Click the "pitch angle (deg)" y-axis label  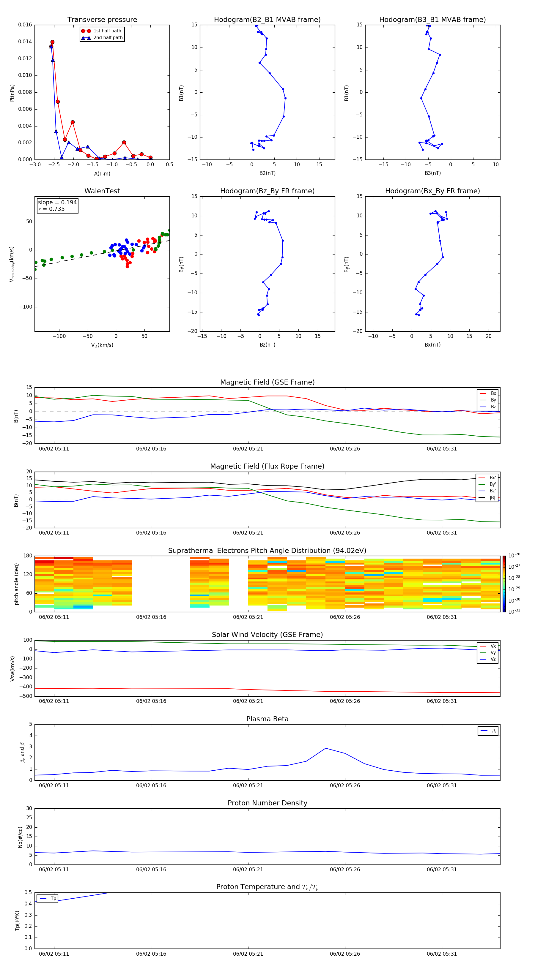16,584
